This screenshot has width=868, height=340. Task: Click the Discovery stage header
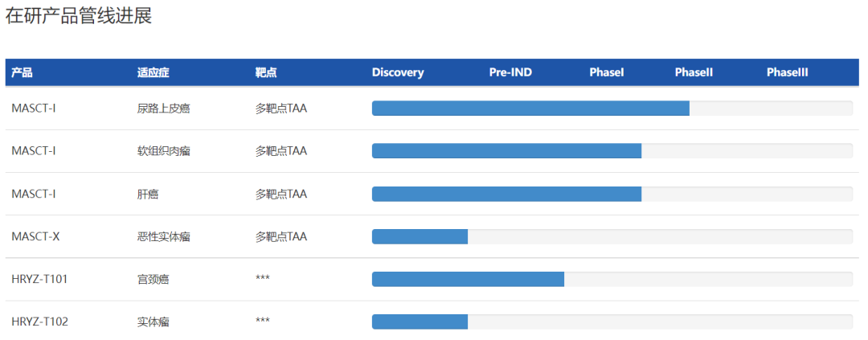[x=398, y=72]
